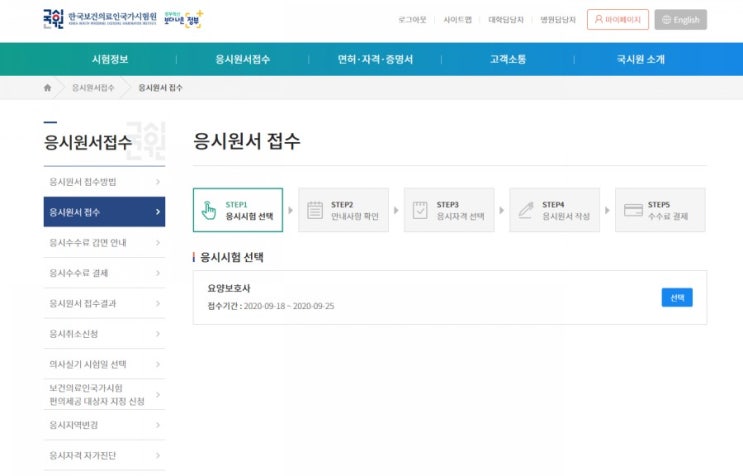Click the STEP4 pencil icon
This screenshot has height=476, width=743.
tap(526, 210)
